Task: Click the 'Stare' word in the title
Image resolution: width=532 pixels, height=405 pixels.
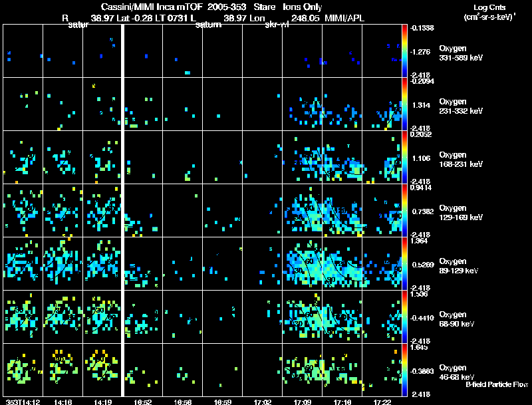Action: pos(264,7)
